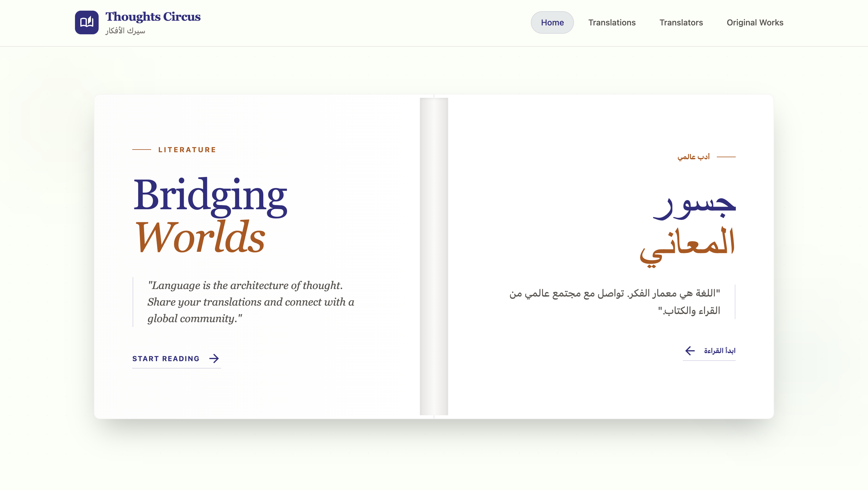Click the left arrow icon beside ابدأ القراءة
Image resolution: width=868 pixels, height=490 pixels.
click(x=689, y=351)
